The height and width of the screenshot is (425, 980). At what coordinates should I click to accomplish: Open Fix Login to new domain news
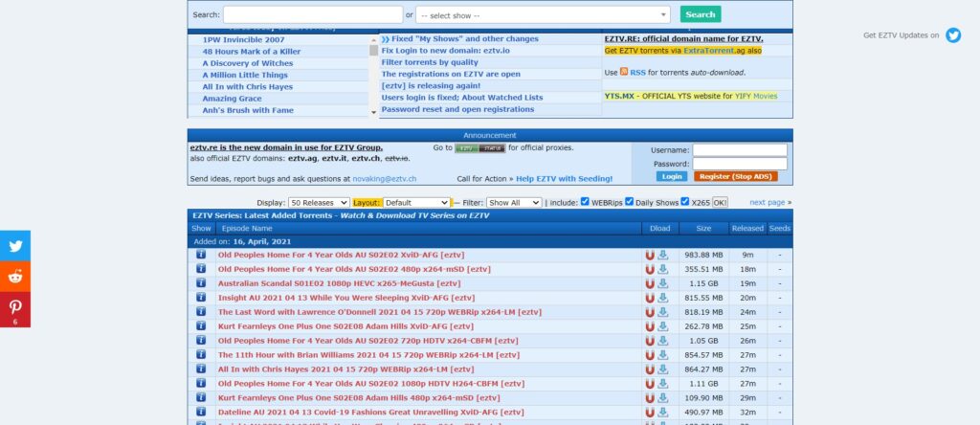click(x=446, y=51)
